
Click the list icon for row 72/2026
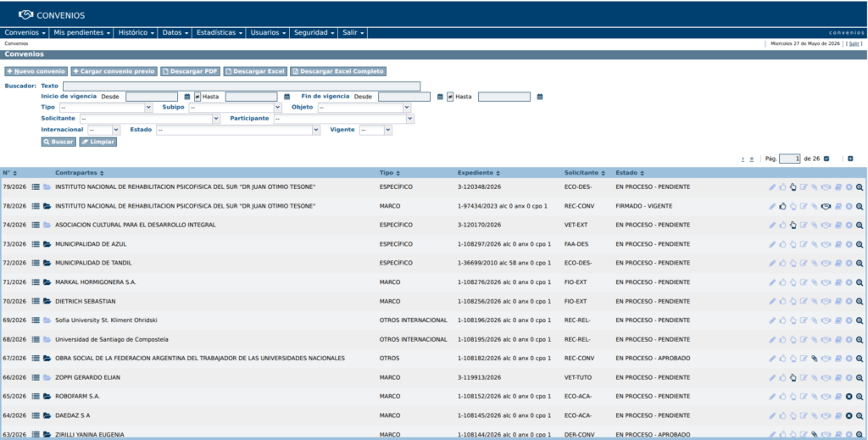[36, 263]
